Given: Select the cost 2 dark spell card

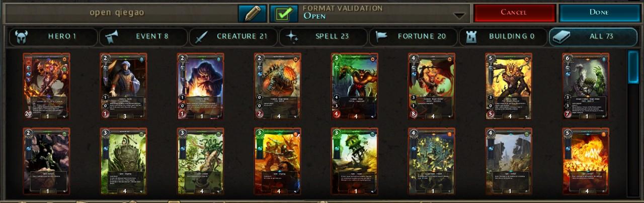Looking at the screenshot, I should (46, 161).
